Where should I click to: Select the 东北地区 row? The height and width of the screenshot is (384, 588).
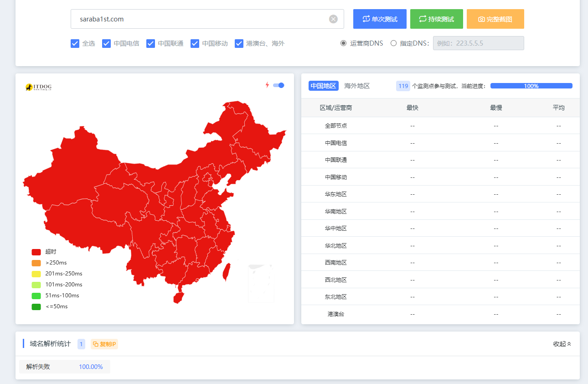coord(440,297)
